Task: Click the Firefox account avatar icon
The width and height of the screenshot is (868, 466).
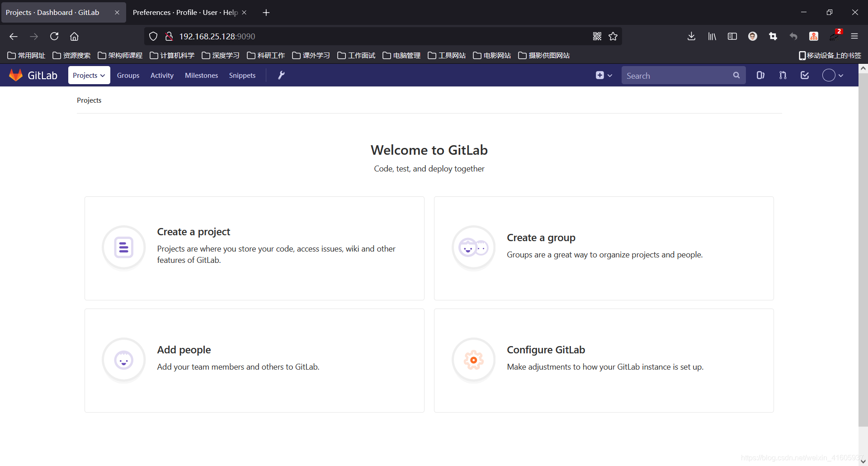Action: tap(753, 36)
